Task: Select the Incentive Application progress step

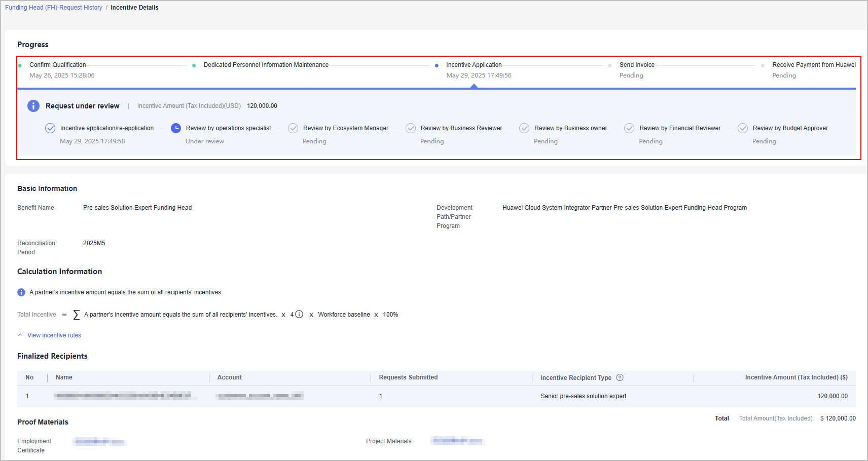Action: (474, 65)
